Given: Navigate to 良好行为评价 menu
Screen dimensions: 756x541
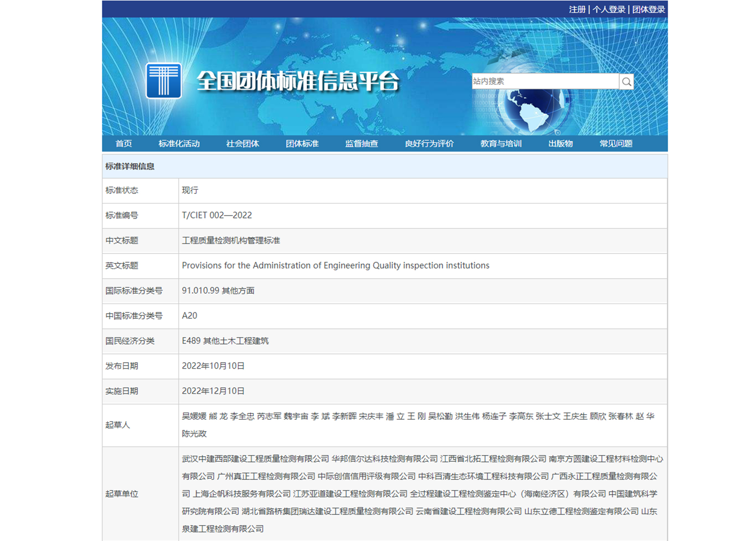Looking at the screenshot, I should pyautogui.click(x=429, y=144).
